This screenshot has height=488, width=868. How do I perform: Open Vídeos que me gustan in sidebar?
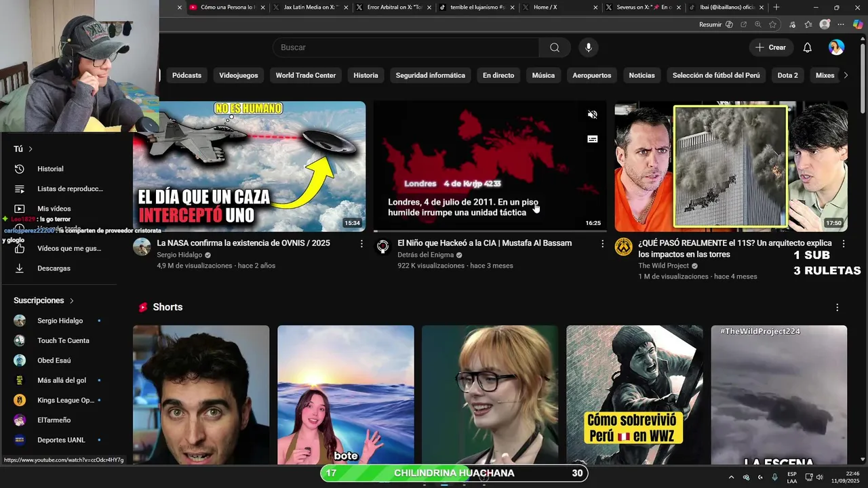coord(61,249)
